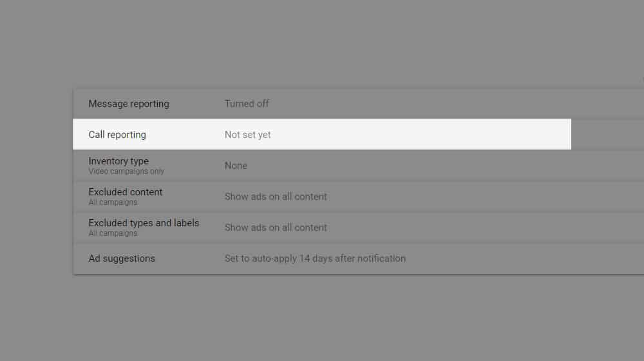Click the Excluded content 'Show ads on all content' value
The image size is (644, 361).
click(x=276, y=197)
